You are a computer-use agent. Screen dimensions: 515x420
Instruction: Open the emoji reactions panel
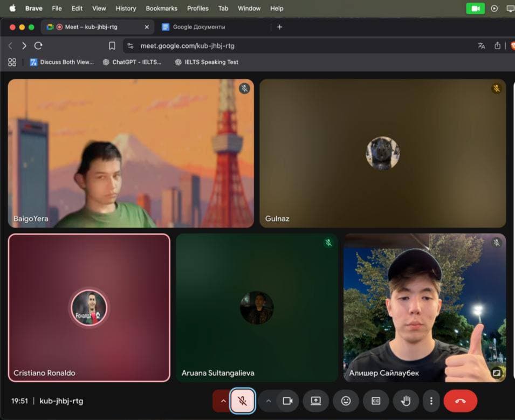[x=346, y=401]
